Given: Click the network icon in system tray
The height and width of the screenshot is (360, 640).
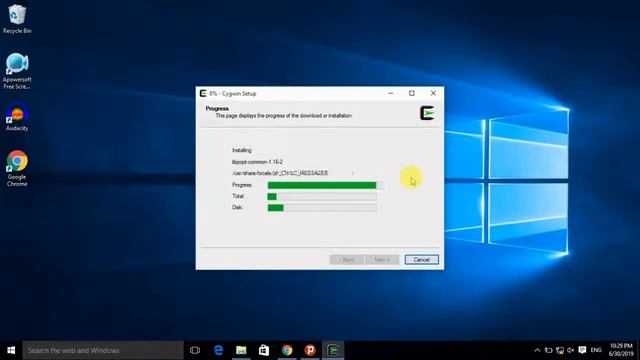Looking at the screenshot, I should click(560, 350).
